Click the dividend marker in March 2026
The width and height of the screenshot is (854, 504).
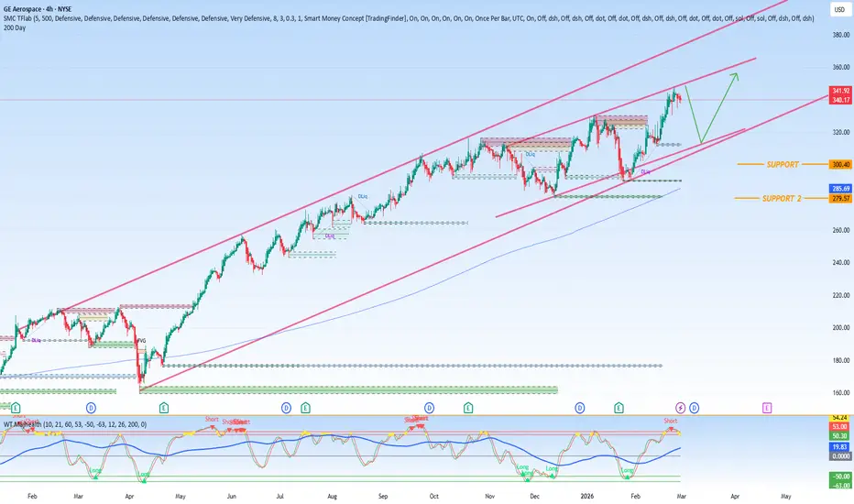point(694,408)
